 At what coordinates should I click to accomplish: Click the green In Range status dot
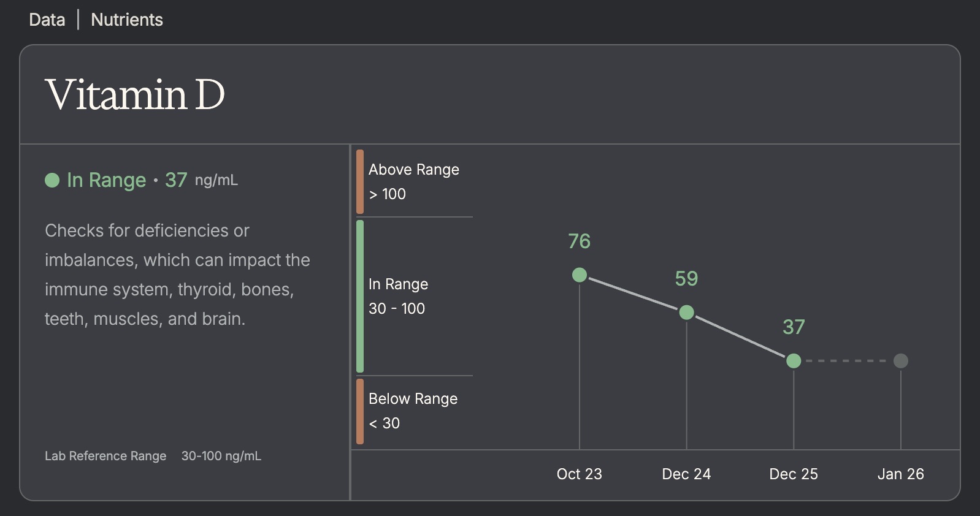click(52, 180)
